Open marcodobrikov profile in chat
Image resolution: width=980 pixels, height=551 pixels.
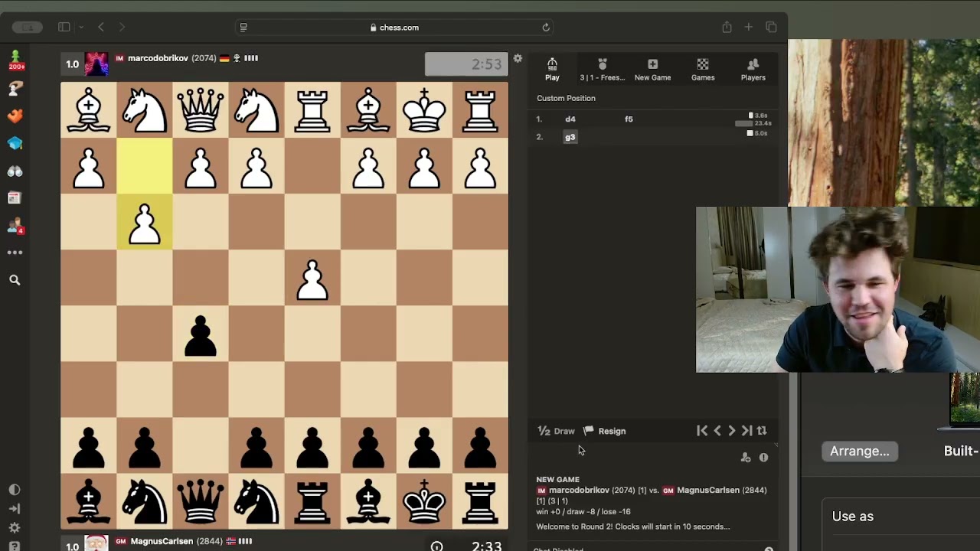coord(579,491)
